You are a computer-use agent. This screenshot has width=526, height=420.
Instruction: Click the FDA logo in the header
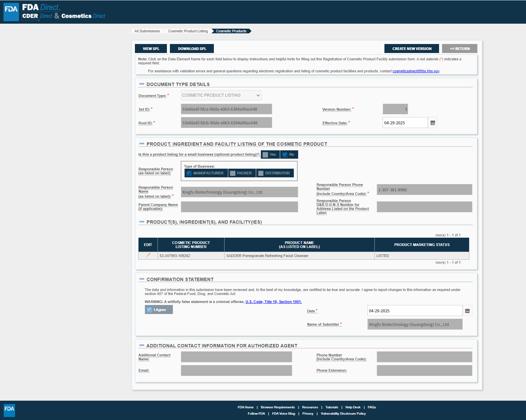tap(11, 12)
